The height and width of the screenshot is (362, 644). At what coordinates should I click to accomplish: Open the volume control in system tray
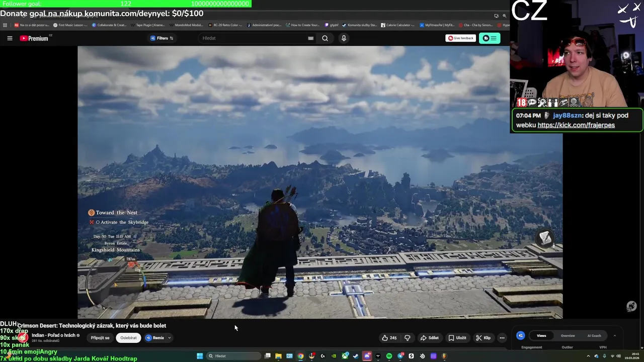618,356
